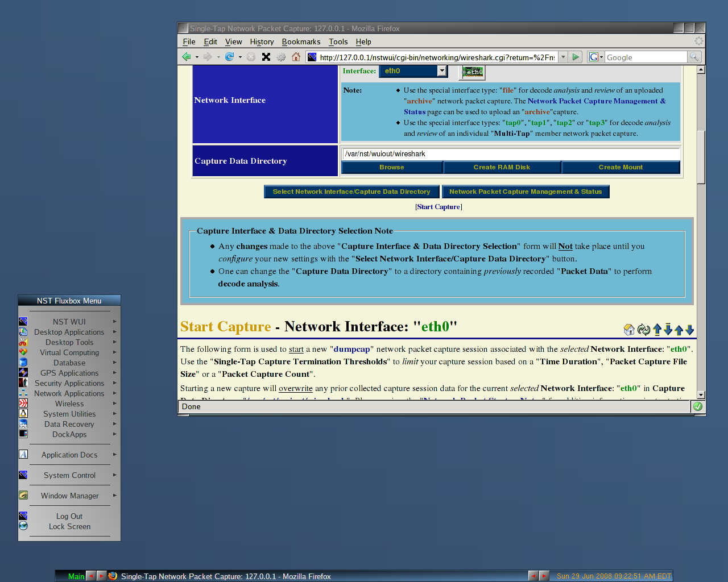This screenshot has height=582, width=728.
Task: Click the Security Applications menu icon
Action: click(23, 383)
